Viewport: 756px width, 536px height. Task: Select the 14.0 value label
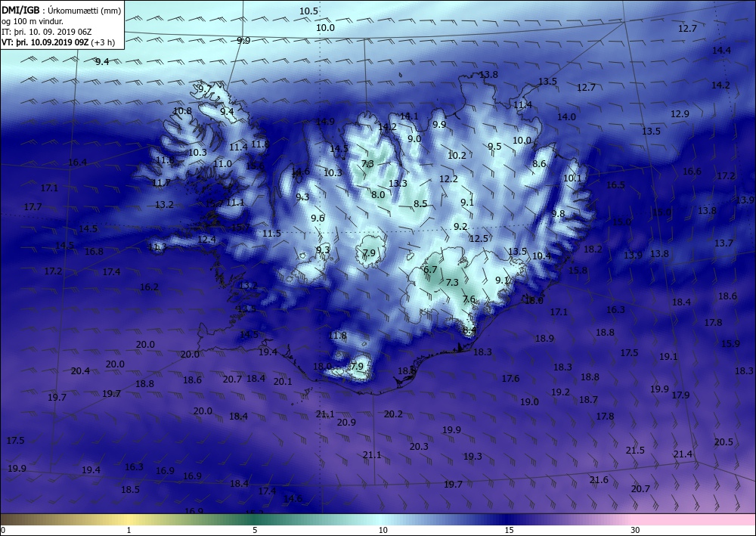[566, 116]
